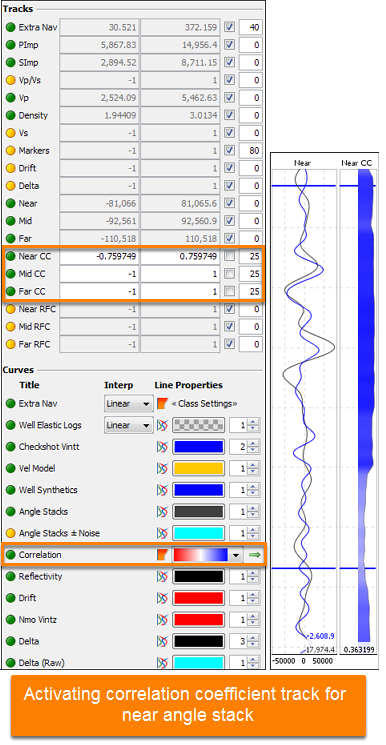Viewport: 386px width, 745px height.
Task: Open the Correlation colorbar dropdown arrow
Action: 237,555
